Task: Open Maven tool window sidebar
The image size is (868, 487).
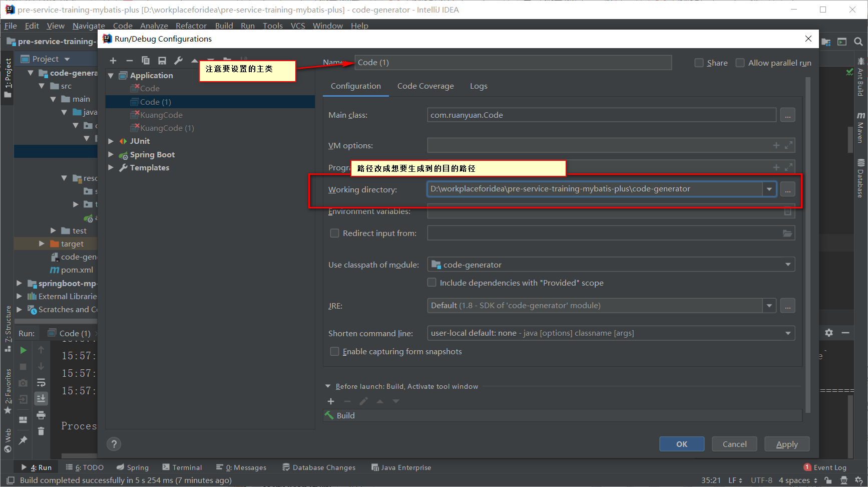Action: pyautogui.click(x=860, y=128)
